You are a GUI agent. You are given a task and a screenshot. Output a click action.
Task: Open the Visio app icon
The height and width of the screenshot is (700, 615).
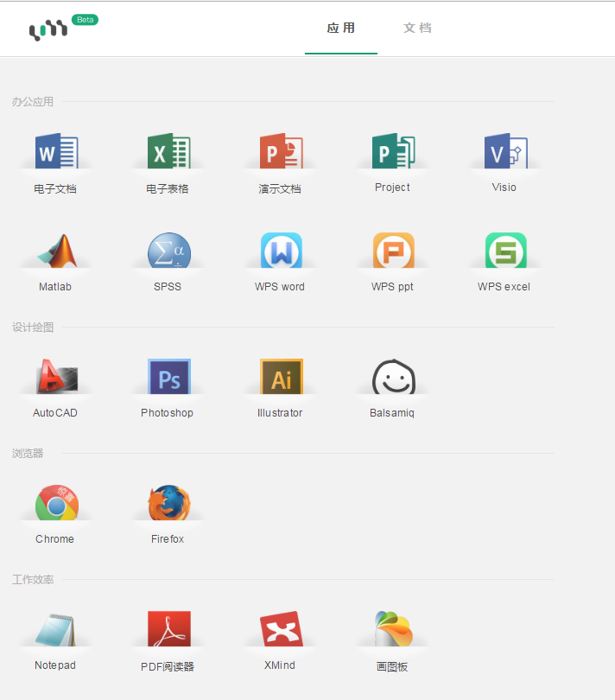[506, 151]
